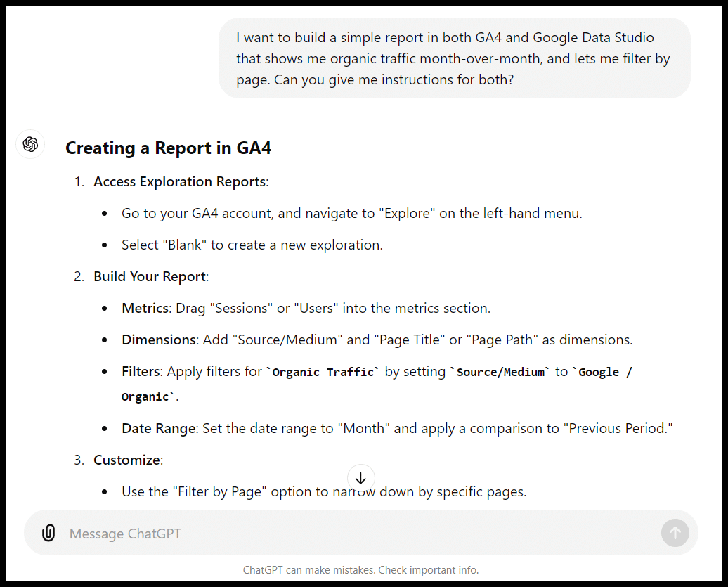
Task: Click the "Metrics" bullet about Sessions or Users
Action: coord(306,308)
